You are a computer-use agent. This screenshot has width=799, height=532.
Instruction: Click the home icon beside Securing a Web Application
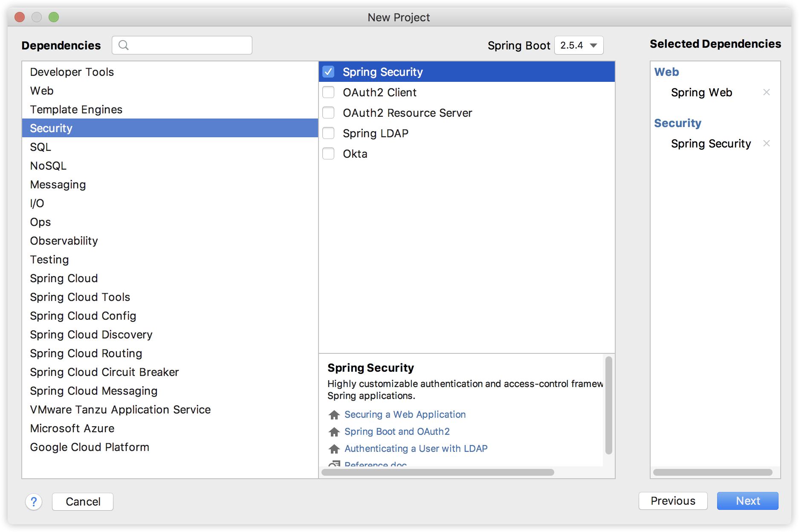click(x=334, y=414)
